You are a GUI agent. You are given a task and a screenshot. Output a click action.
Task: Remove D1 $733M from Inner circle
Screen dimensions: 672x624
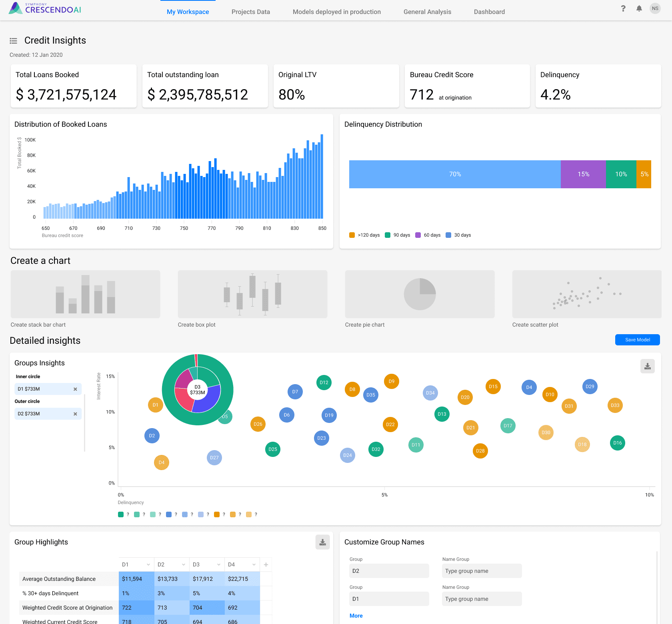point(75,389)
